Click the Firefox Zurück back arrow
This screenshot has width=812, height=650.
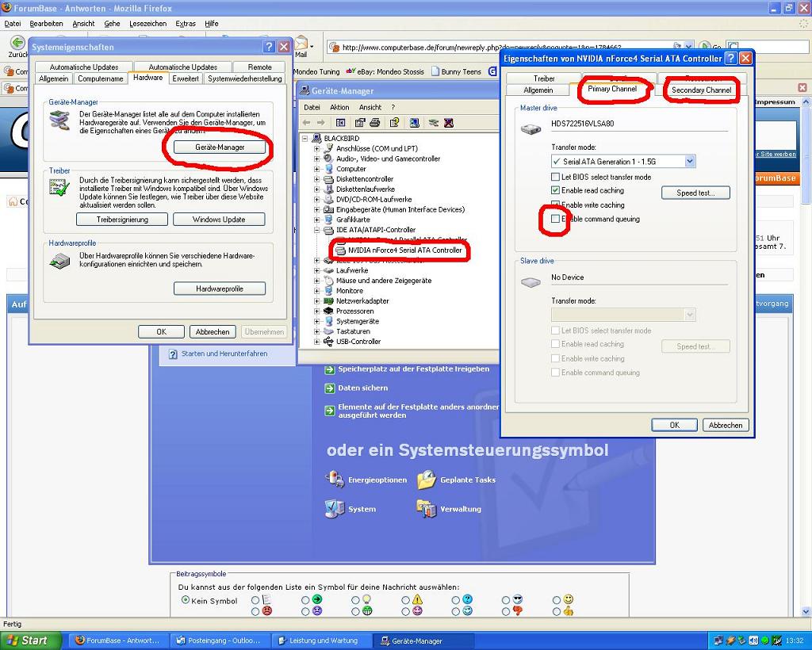[x=17, y=43]
